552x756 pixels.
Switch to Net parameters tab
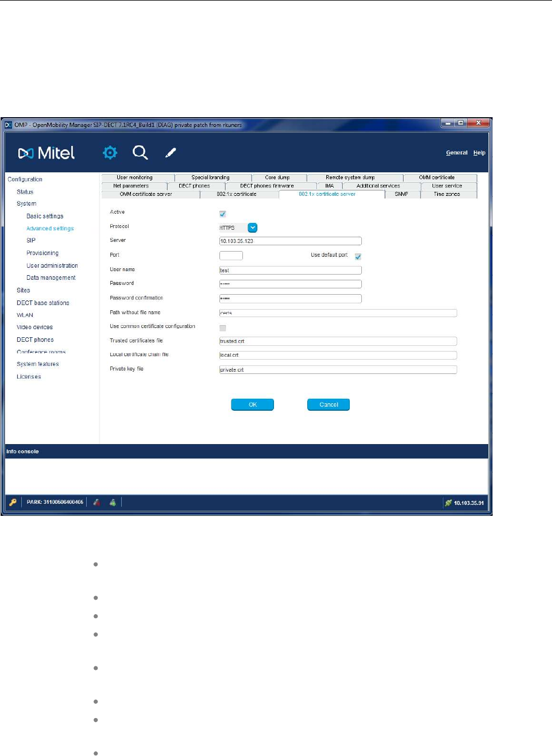point(134,186)
